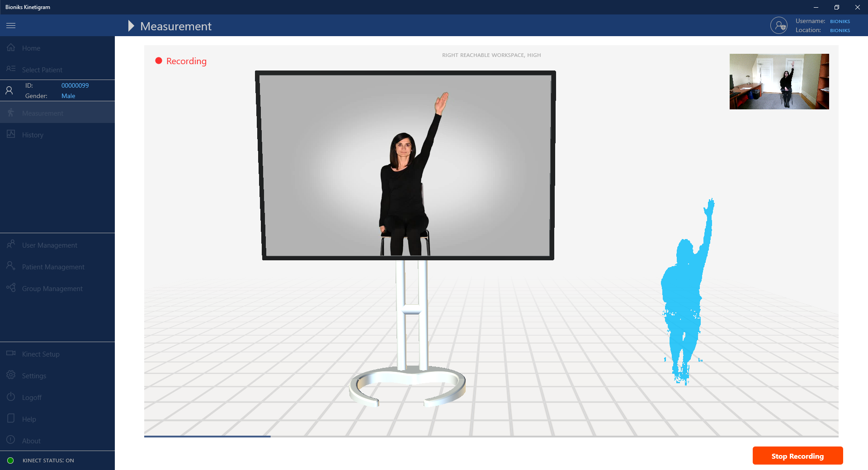Click the Home house icon
This screenshot has width=868, height=470.
point(11,48)
